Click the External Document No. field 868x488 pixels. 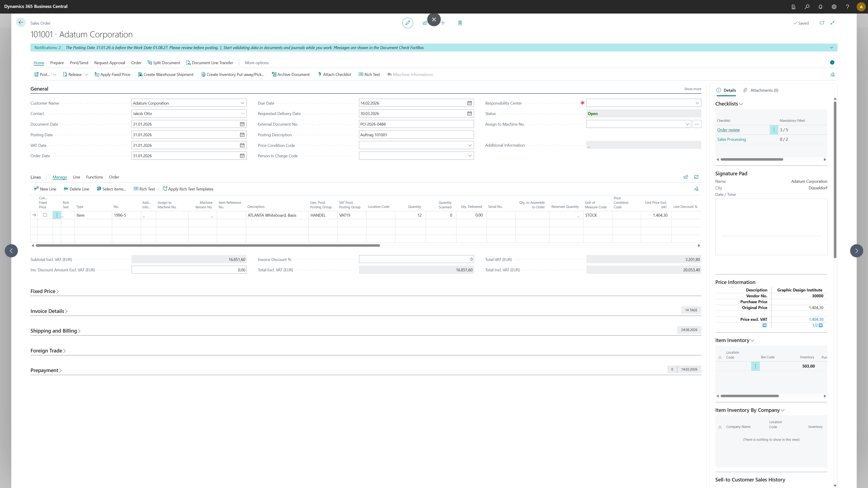click(x=416, y=124)
